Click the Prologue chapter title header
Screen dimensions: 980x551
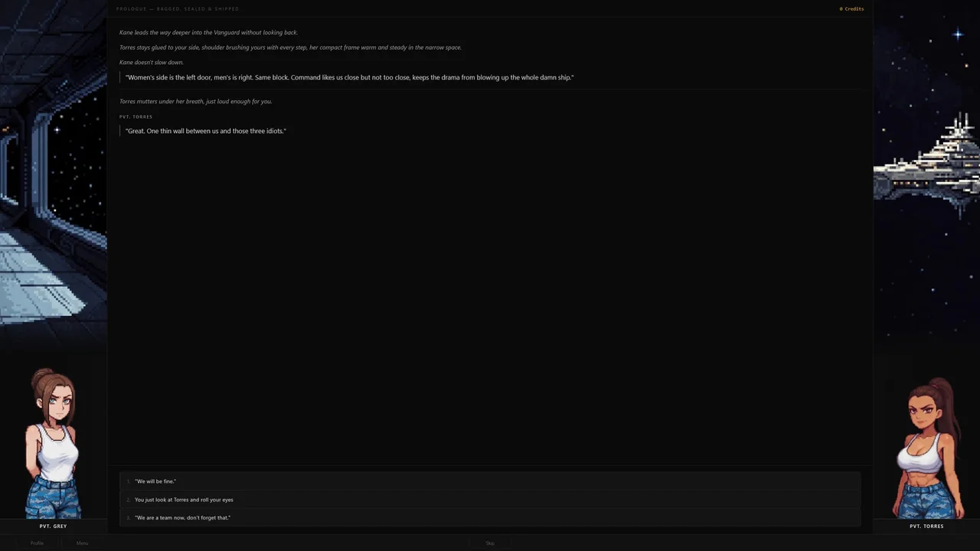click(x=178, y=9)
